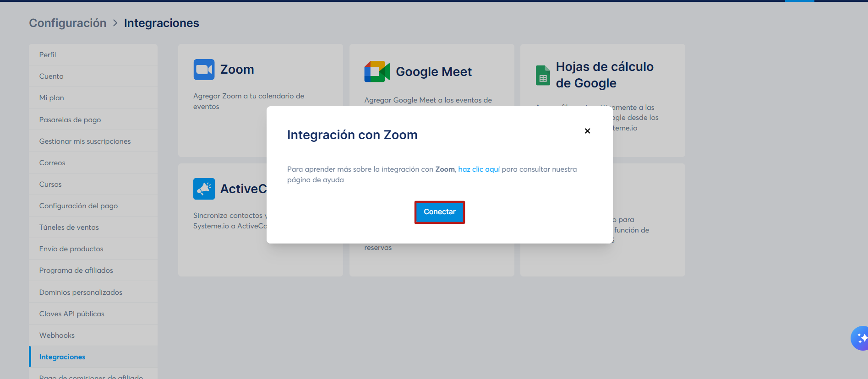The height and width of the screenshot is (379, 868).
Task: Select Mi plan in the sidebar
Action: [x=93, y=98]
